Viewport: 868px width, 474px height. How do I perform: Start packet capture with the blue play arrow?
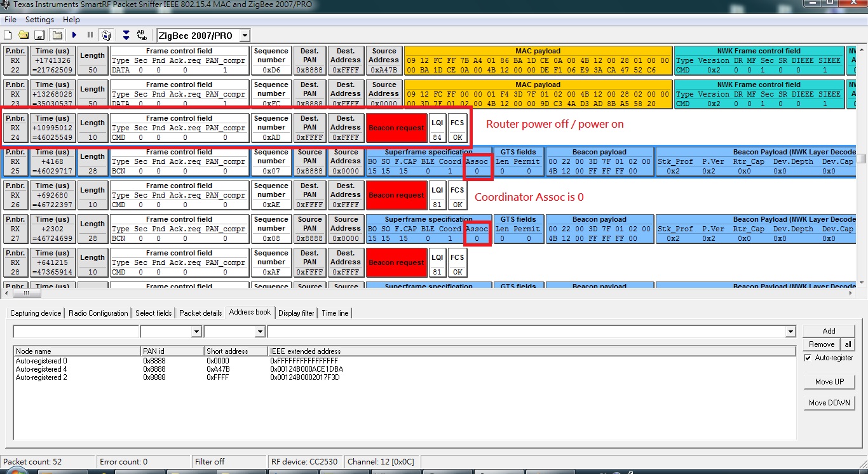pos(74,36)
